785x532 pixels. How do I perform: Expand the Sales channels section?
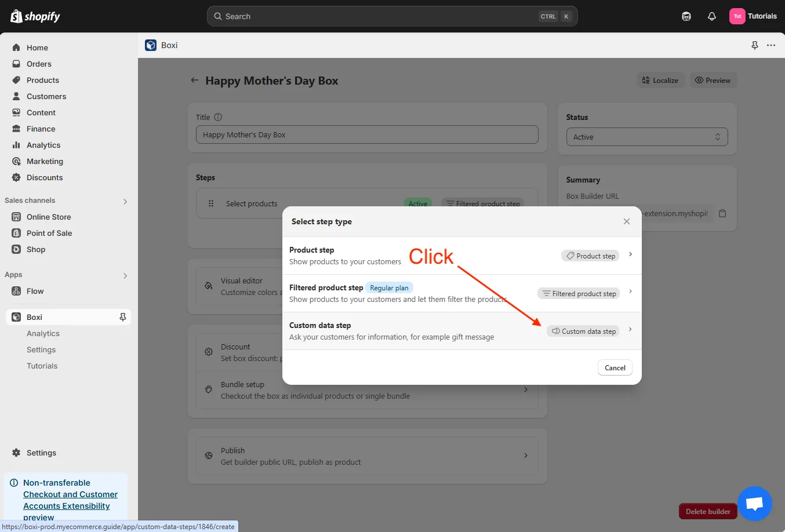pos(125,201)
